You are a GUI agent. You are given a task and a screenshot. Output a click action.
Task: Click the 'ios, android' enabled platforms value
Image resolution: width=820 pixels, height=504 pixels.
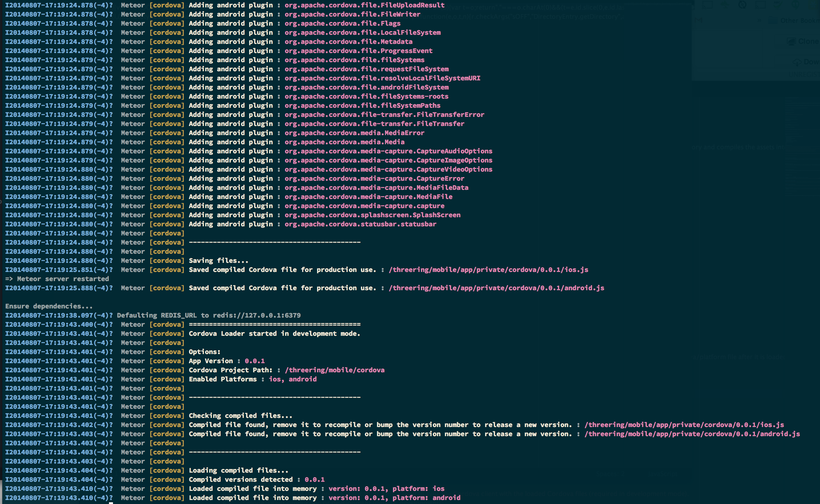click(292, 379)
